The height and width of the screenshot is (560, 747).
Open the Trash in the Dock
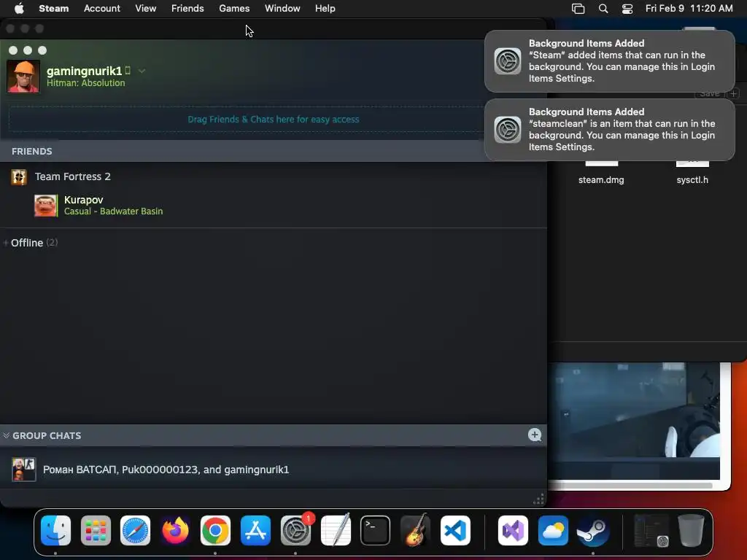(692, 531)
